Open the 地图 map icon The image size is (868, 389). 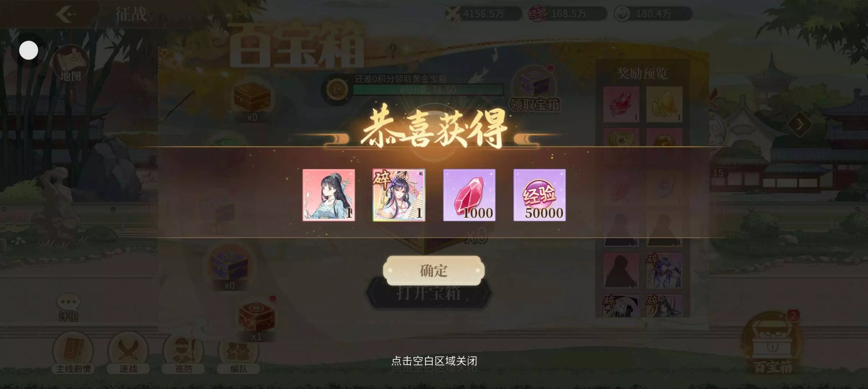[70, 64]
